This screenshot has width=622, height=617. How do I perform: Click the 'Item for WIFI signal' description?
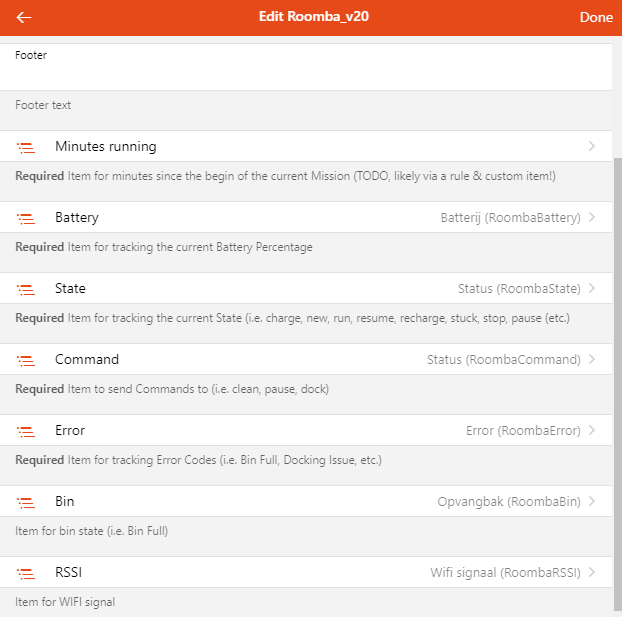pyautogui.click(x=65, y=602)
